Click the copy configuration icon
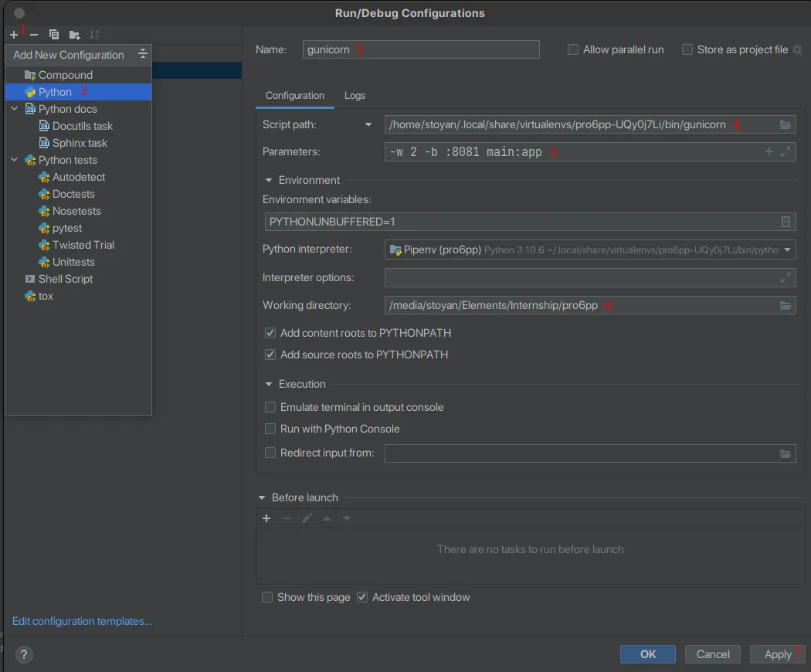811x672 pixels. tap(54, 35)
